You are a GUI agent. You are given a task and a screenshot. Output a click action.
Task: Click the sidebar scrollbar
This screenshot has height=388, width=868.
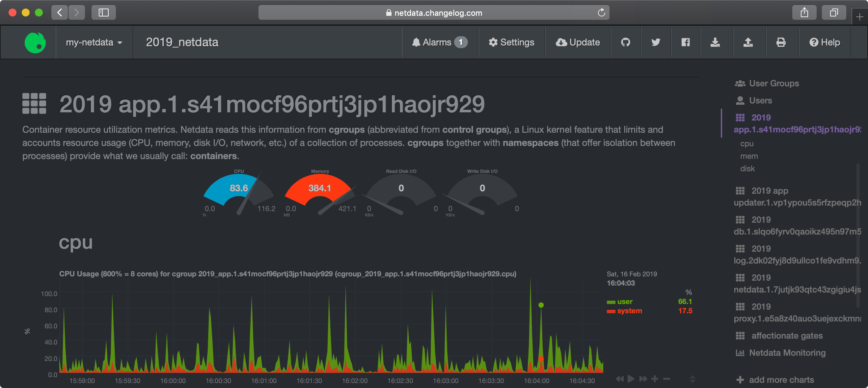click(x=858, y=235)
